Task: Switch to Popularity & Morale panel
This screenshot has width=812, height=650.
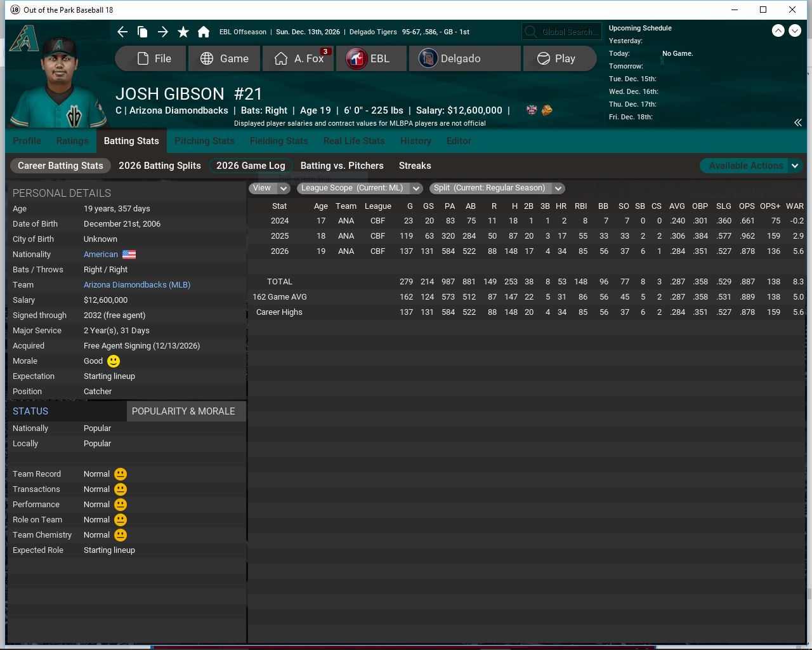Action: pos(183,411)
